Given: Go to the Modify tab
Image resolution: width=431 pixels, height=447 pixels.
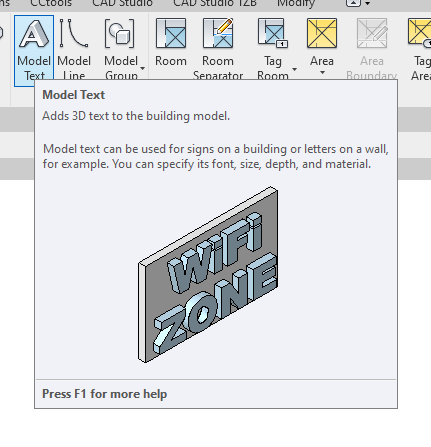Looking at the screenshot, I should (296, 4).
